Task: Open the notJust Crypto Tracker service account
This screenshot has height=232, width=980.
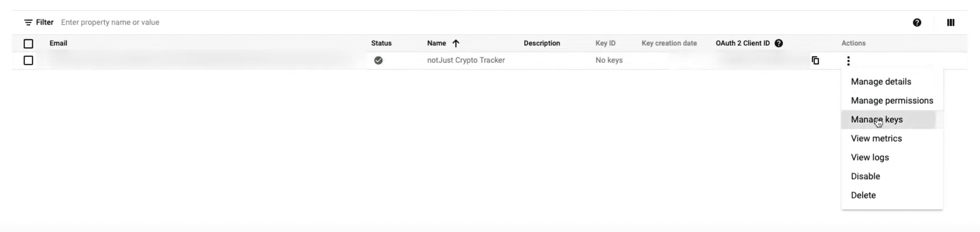Action: [x=466, y=60]
